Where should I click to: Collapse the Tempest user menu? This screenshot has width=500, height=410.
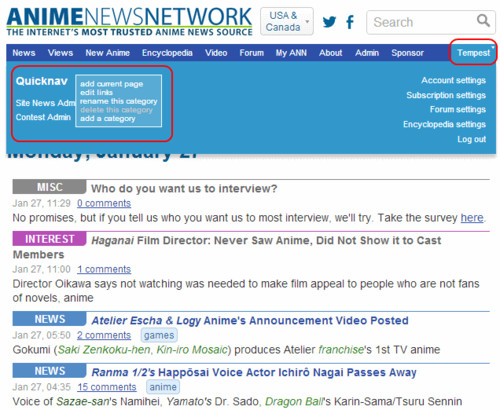(473, 52)
